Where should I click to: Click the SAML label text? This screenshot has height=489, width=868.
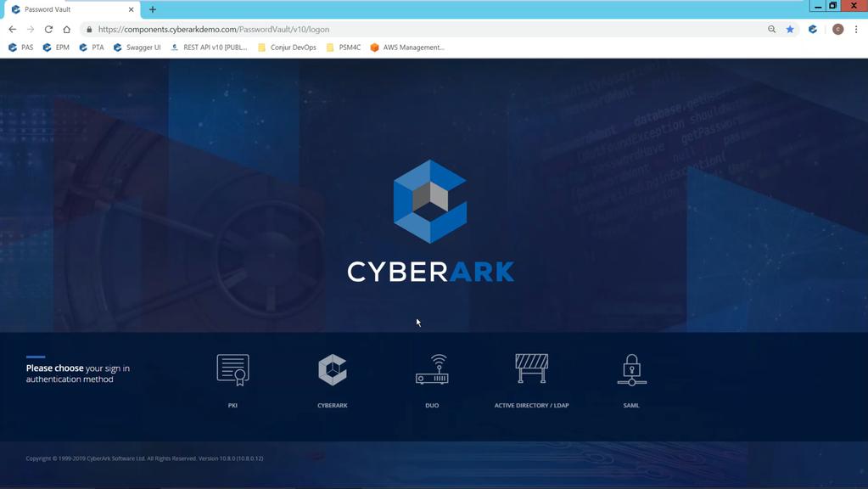click(631, 405)
